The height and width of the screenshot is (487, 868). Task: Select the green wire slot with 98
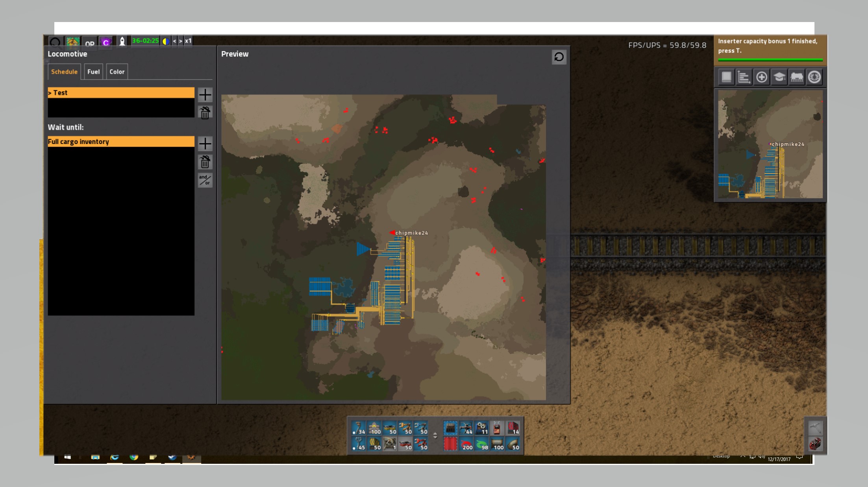point(481,444)
